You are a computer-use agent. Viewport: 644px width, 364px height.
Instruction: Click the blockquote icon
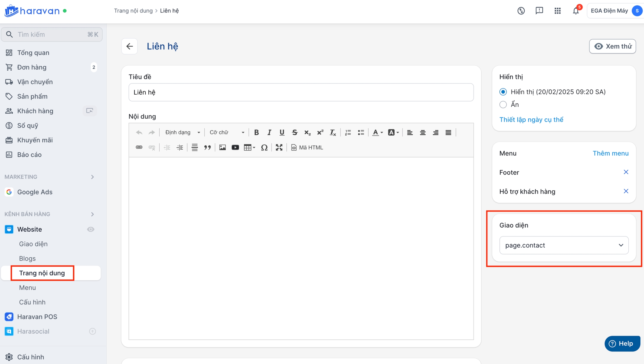[x=207, y=147]
